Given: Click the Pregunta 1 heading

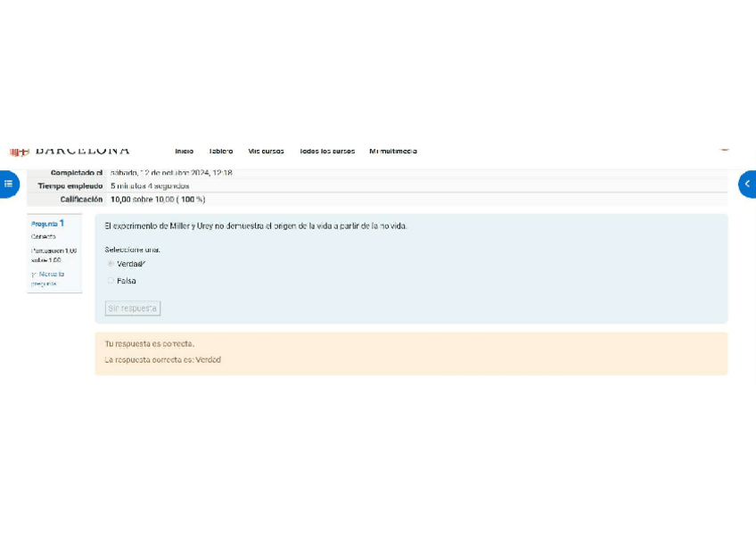Looking at the screenshot, I should (47, 224).
